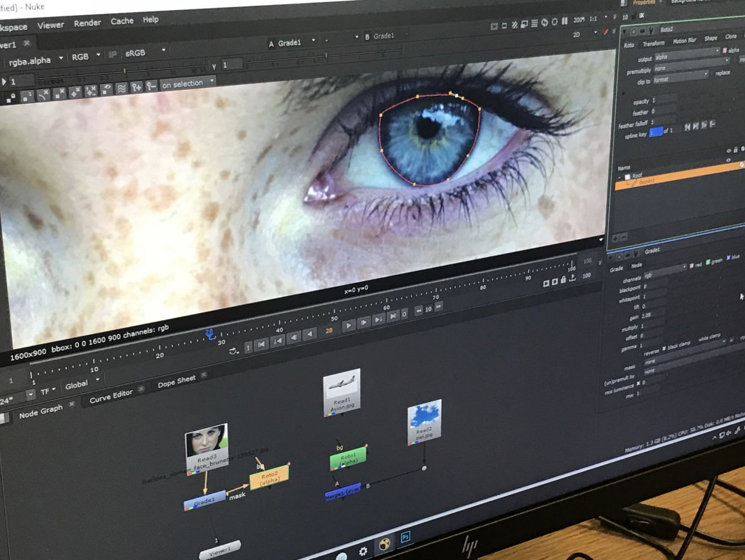The height and width of the screenshot is (560, 745).
Task: Click the ripple edit waves icon in Roto toolbar
Action: (121, 88)
